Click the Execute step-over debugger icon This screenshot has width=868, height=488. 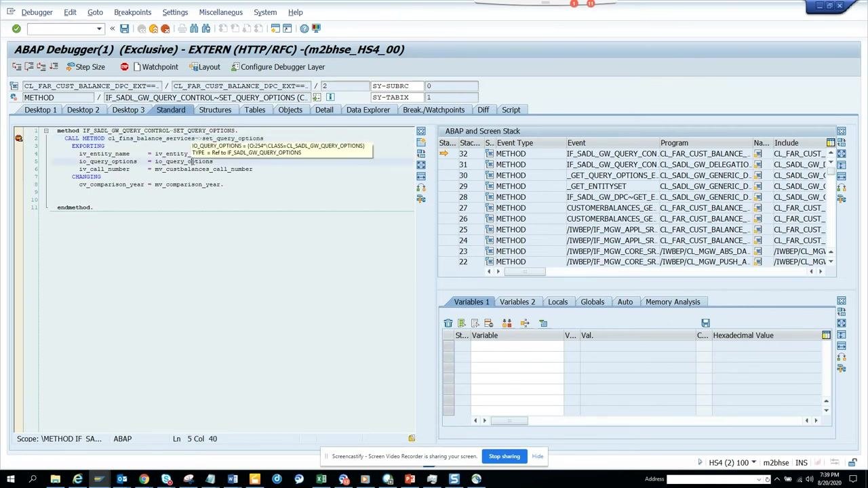(x=28, y=66)
